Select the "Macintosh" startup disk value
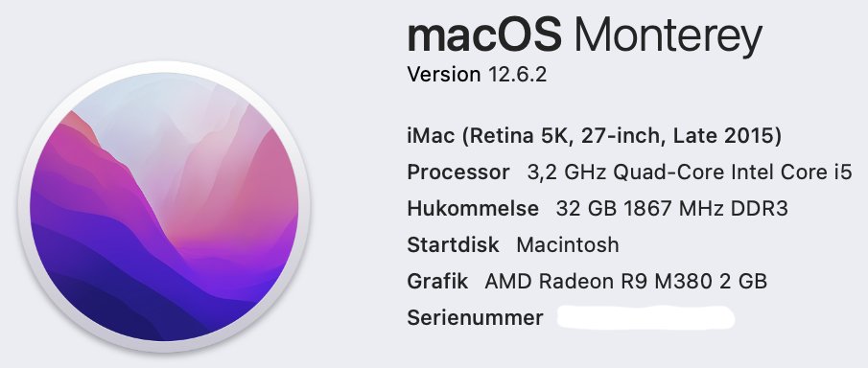The width and height of the screenshot is (868, 368). pyautogui.click(x=568, y=244)
